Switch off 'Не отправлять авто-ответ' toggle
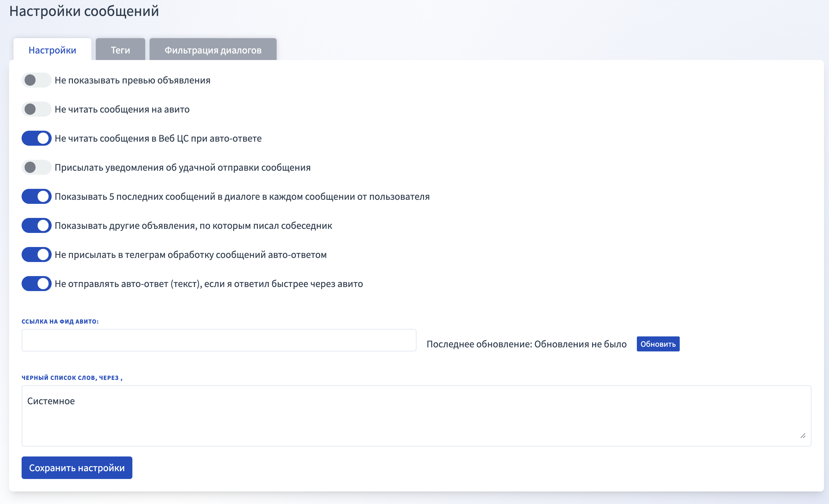Viewport: 829px width, 504px height. point(36,284)
